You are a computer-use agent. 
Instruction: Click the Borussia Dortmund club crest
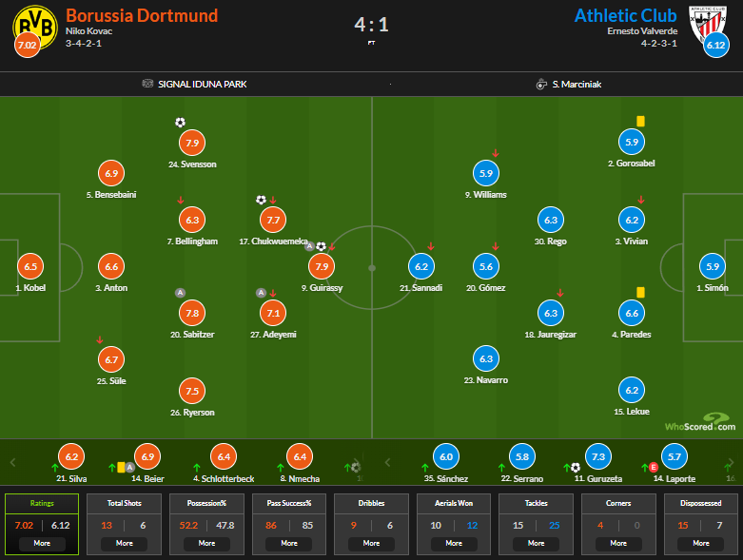point(29,25)
